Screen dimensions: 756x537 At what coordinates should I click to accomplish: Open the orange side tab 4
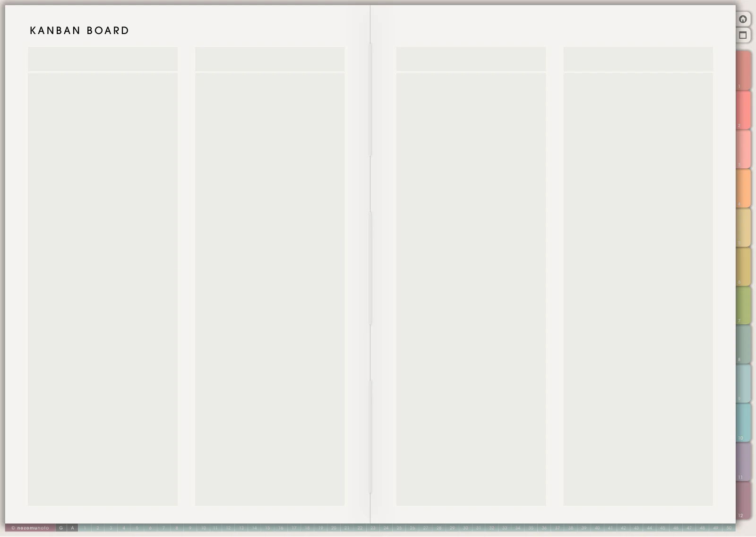(743, 188)
